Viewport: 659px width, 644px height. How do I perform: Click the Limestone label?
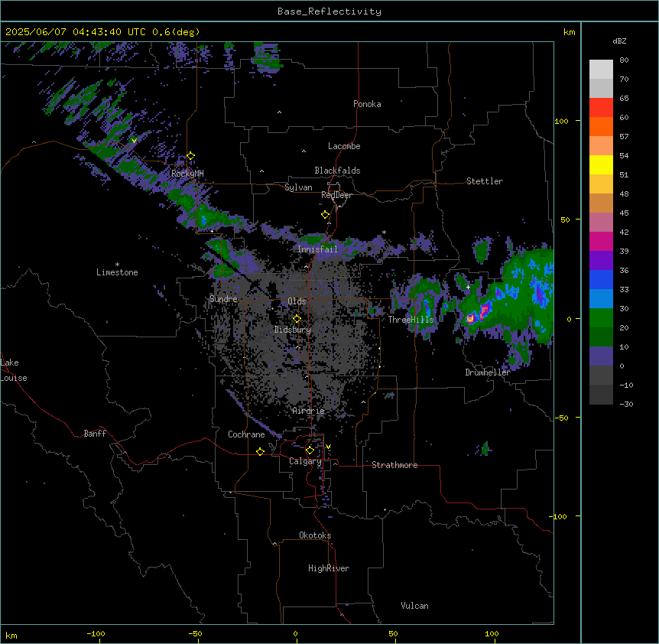click(117, 272)
